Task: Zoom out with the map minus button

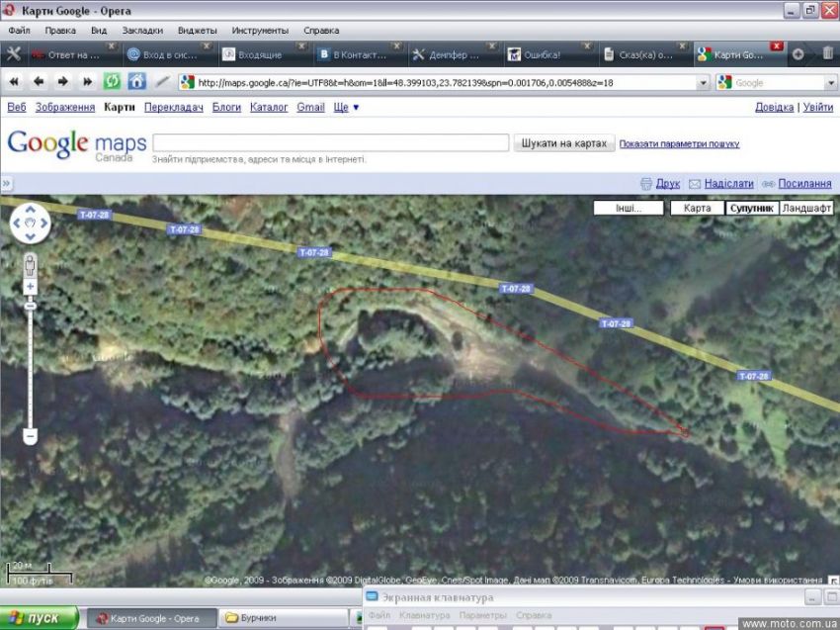Action: click(x=30, y=436)
